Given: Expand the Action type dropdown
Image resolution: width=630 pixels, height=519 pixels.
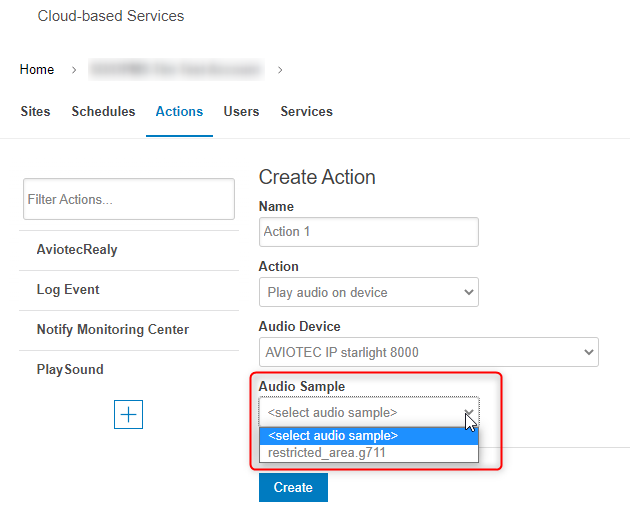Looking at the screenshot, I should 368,292.
